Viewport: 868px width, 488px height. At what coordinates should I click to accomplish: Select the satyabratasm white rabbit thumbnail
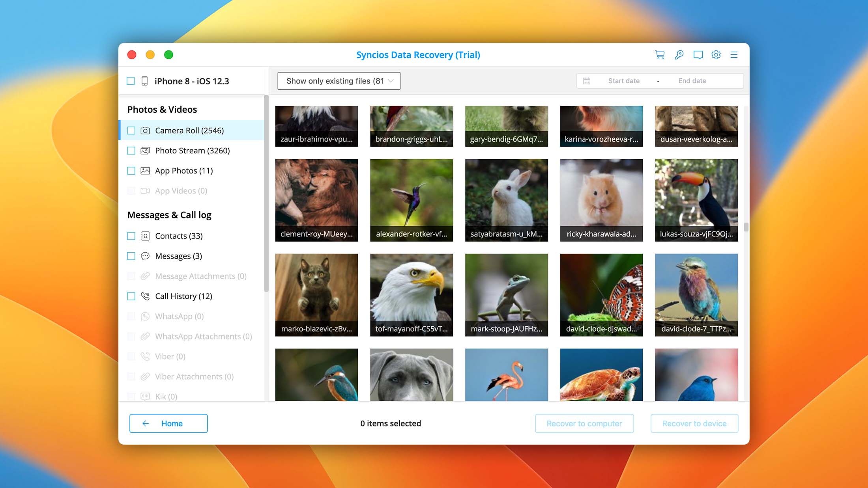pos(507,200)
